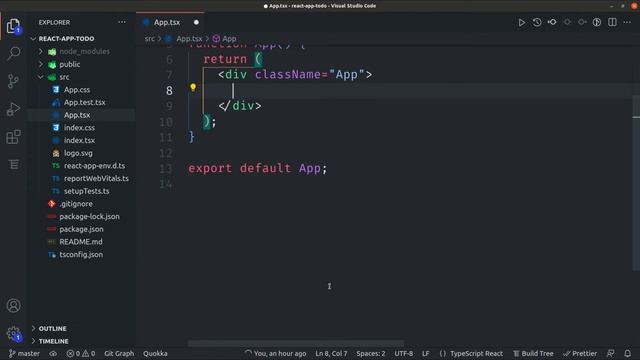This screenshot has width=640, height=360.
Task: Open package-lock.json file
Action: (89, 216)
